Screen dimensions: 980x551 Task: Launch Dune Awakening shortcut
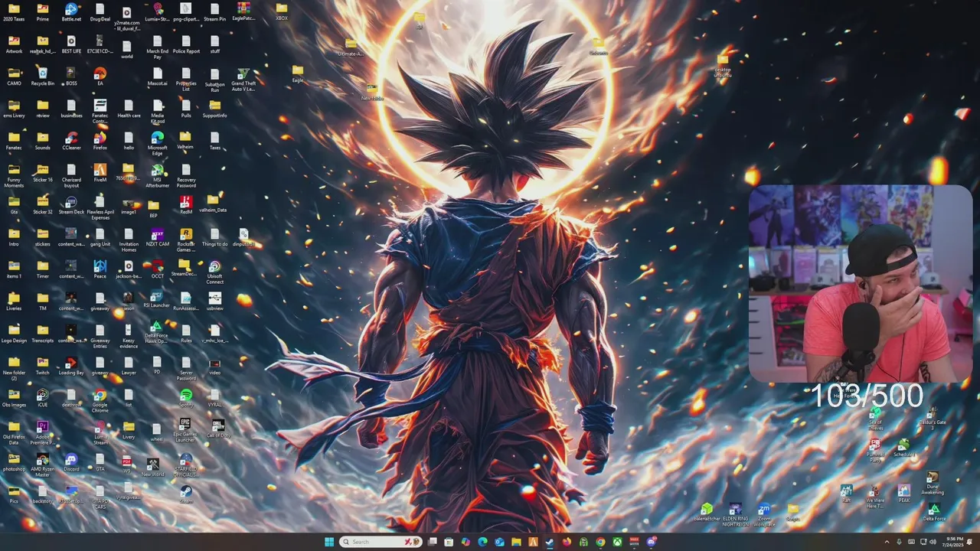933,484
